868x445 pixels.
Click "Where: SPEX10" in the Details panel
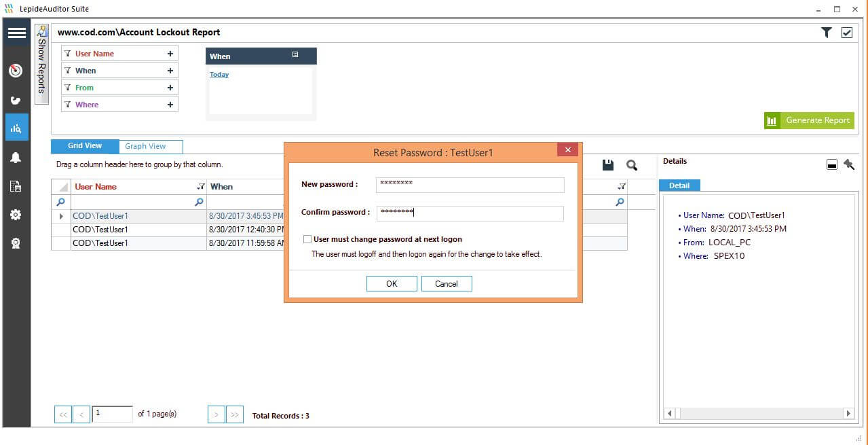[x=714, y=256]
